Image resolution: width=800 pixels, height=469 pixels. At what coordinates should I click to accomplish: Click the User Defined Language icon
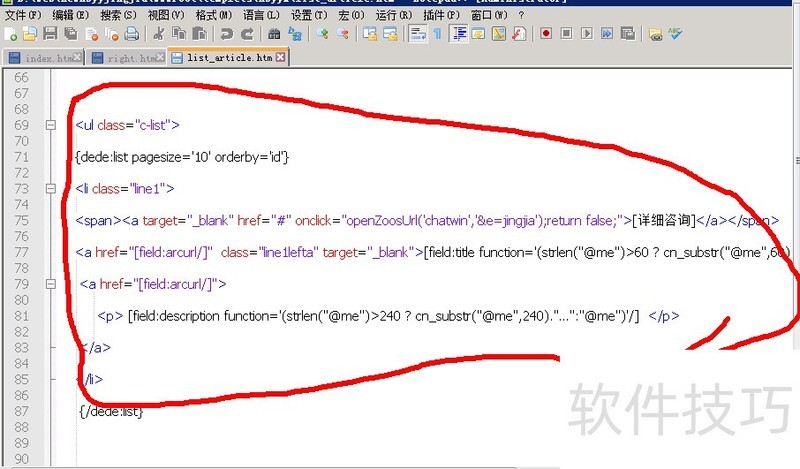click(479, 34)
